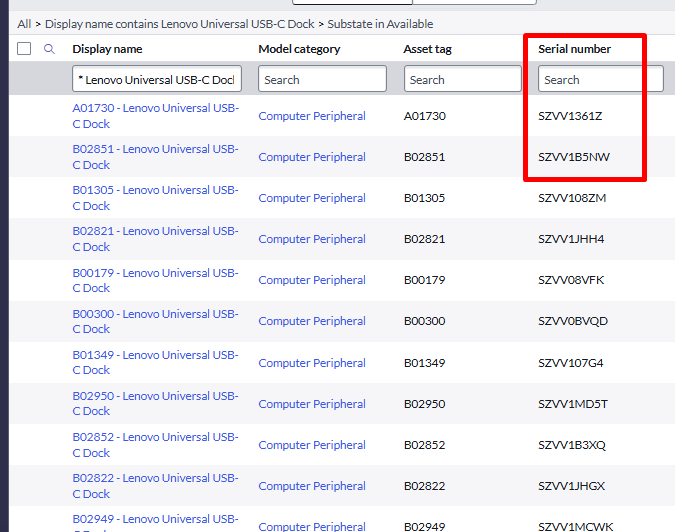Sort by the Serial number column header
The width and height of the screenshot is (675, 532).
tap(574, 49)
